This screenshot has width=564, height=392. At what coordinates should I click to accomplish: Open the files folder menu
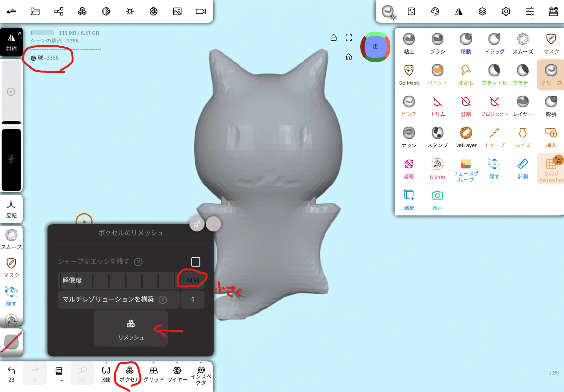(35, 12)
